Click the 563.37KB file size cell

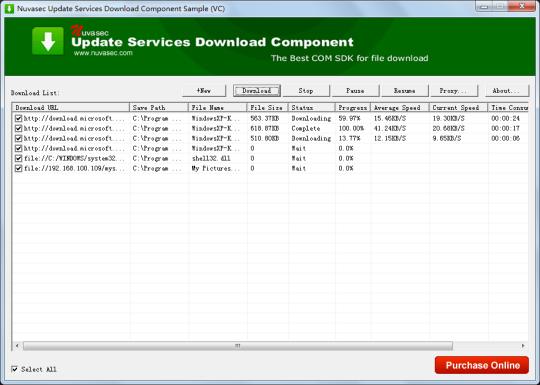pos(264,118)
